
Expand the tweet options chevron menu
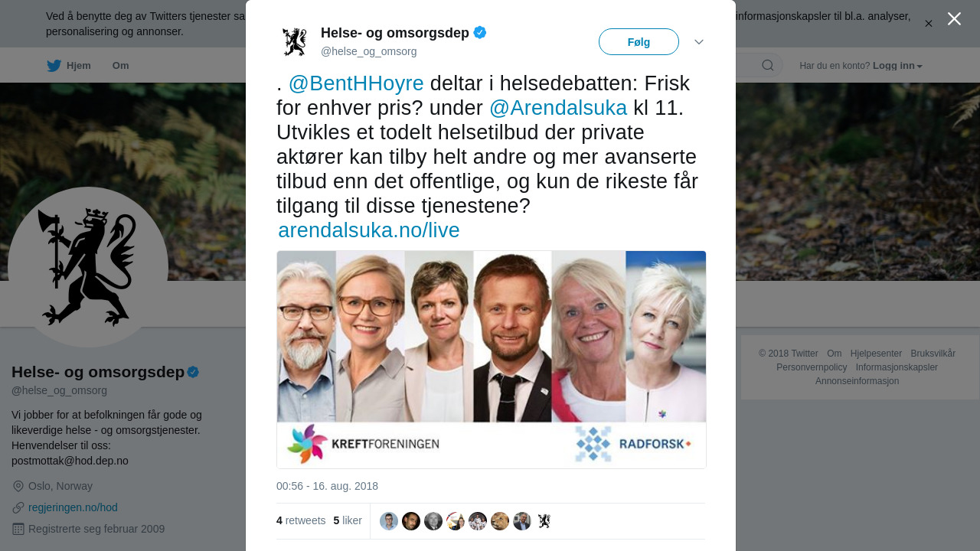tap(699, 42)
